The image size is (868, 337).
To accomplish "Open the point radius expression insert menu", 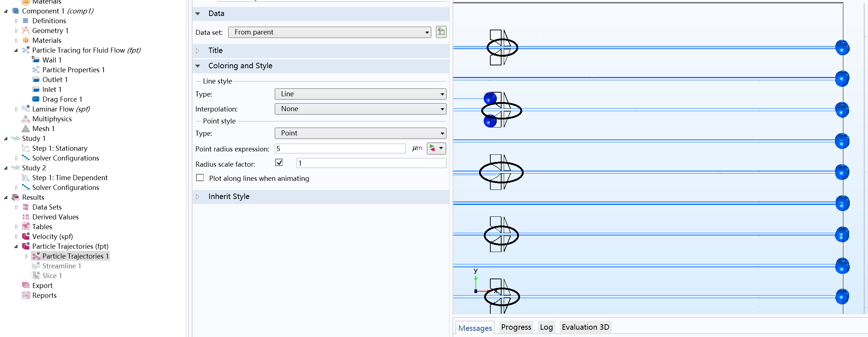I will click(436, 148).
